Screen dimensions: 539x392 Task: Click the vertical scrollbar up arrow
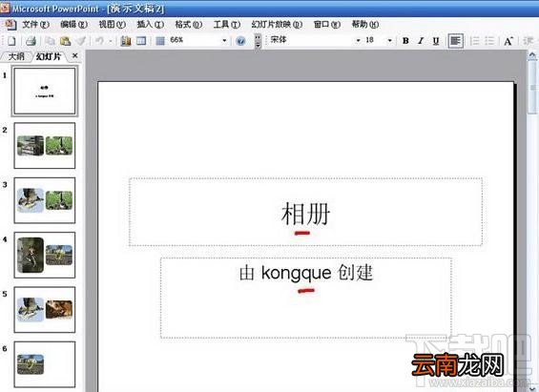[x=532, y=55]
